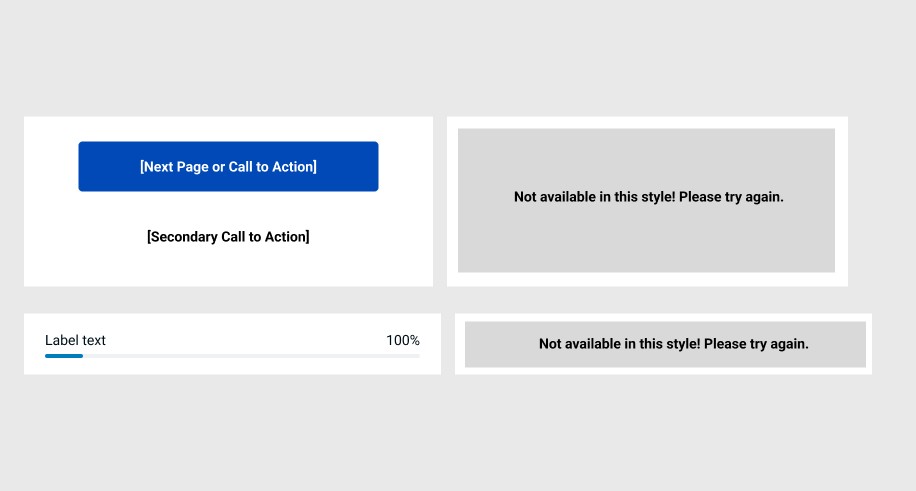
Task: Click the words "Not available" in tall placeholder
Action: point(555,197)
